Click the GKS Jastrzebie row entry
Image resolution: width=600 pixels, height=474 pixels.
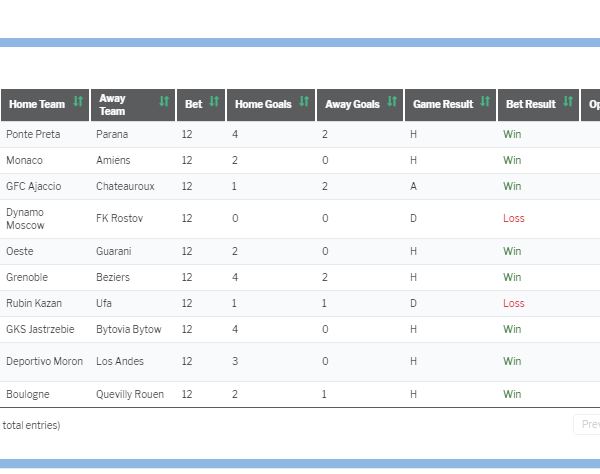click(x=40, y=329)
